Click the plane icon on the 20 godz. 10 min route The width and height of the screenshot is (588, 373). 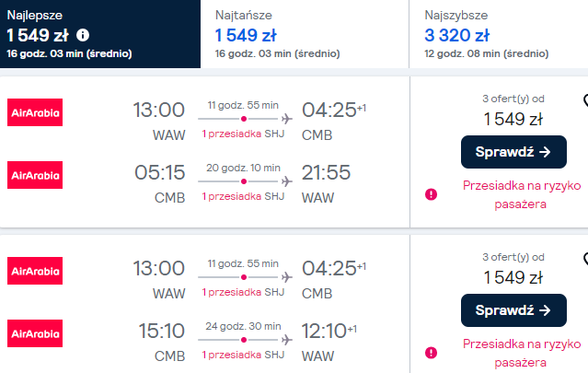tap(286, 181)
